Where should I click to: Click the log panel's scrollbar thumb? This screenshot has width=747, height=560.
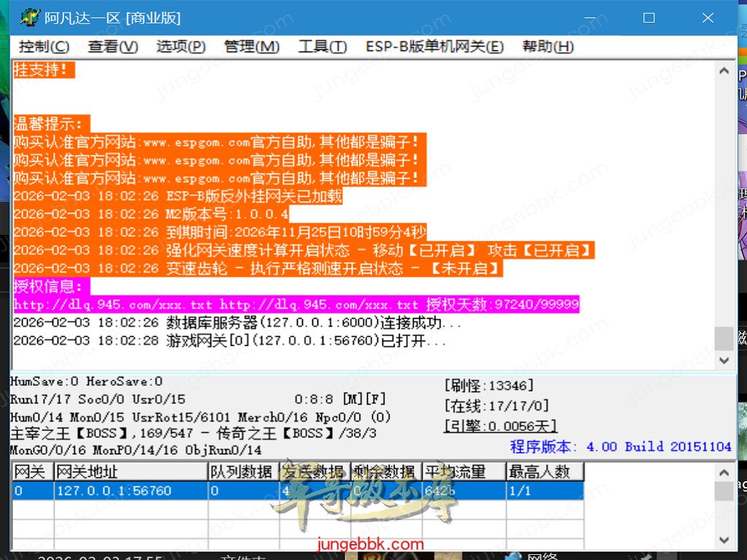click(724, 338)
